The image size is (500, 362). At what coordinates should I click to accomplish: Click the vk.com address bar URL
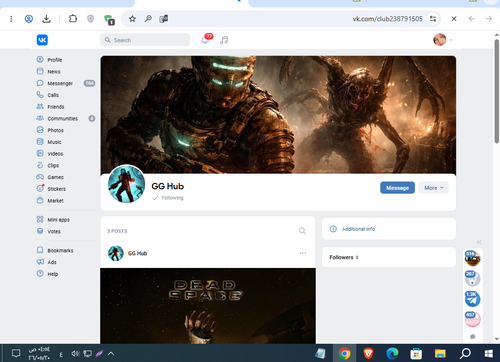[x=387, y=19]
